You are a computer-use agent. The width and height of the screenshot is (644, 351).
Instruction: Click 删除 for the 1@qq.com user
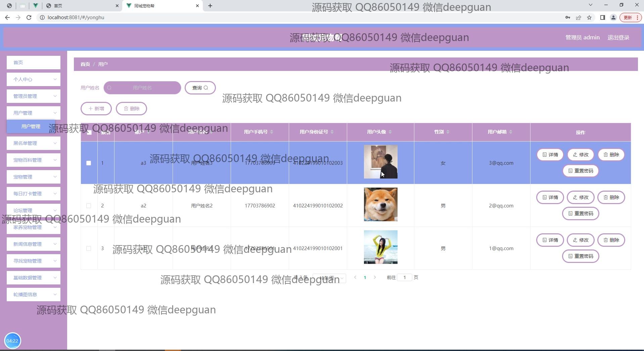tap(611, 240)
